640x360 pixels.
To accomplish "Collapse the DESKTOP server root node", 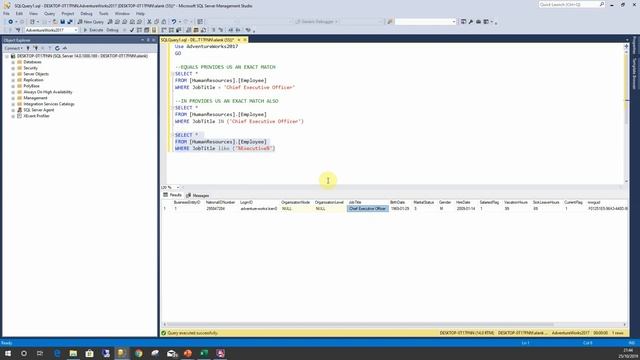I will click(x=7, y=56).
